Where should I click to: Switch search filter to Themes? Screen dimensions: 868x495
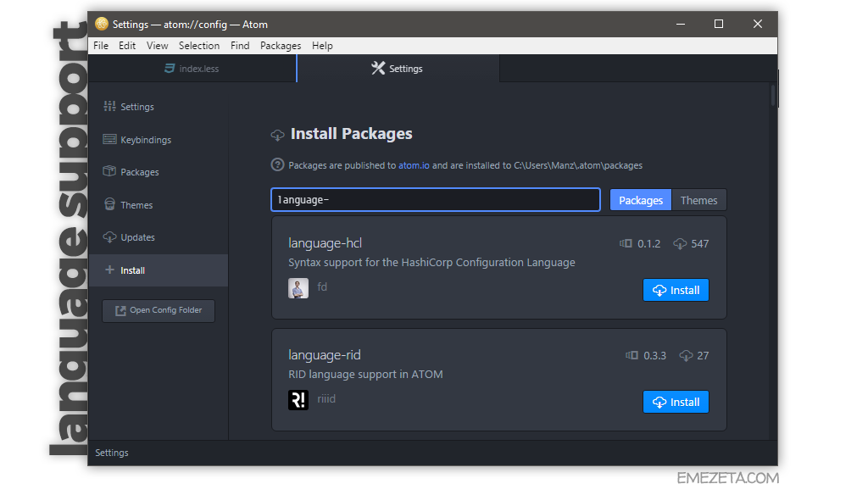click(698, 200)
